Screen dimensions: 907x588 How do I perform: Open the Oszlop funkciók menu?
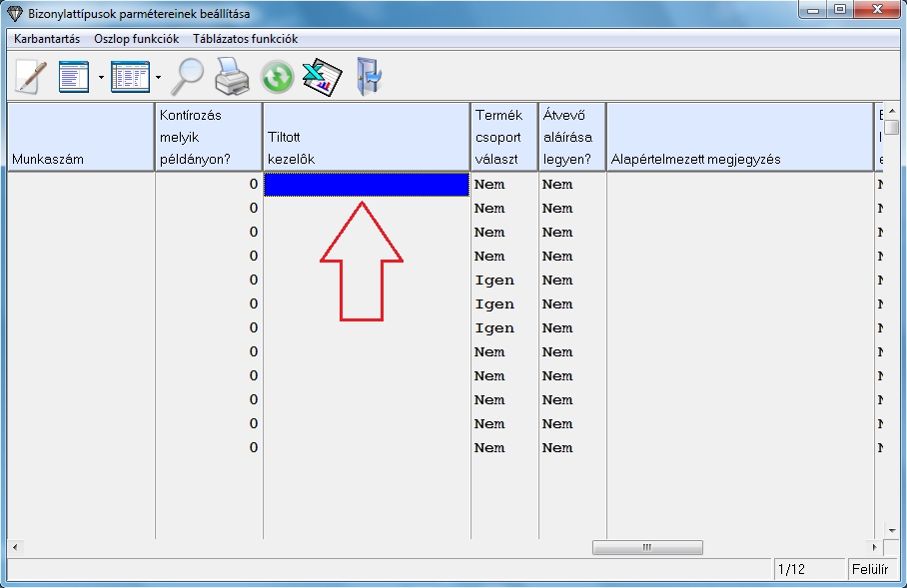pos(136,39)
